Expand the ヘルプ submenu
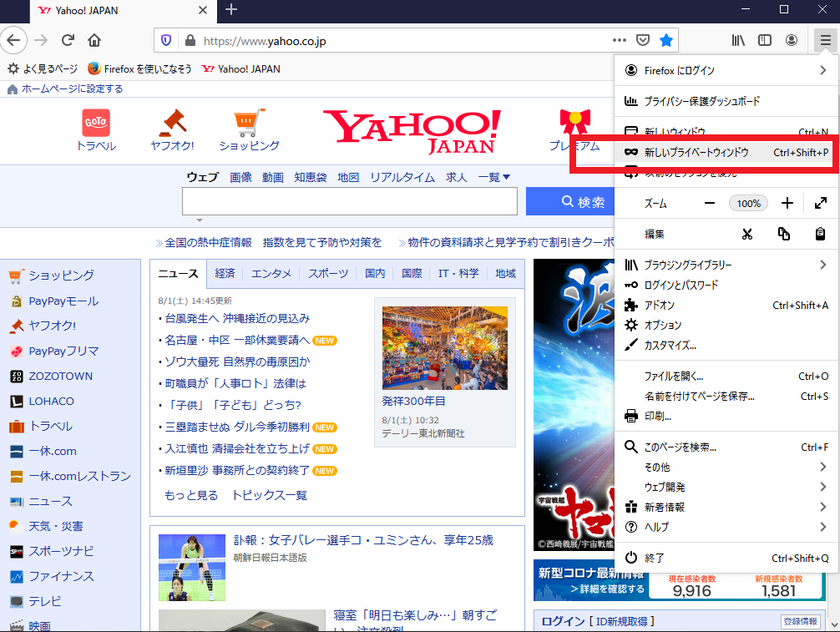Image resolution: width=840 pixels, height=632 pixels. 726,527
